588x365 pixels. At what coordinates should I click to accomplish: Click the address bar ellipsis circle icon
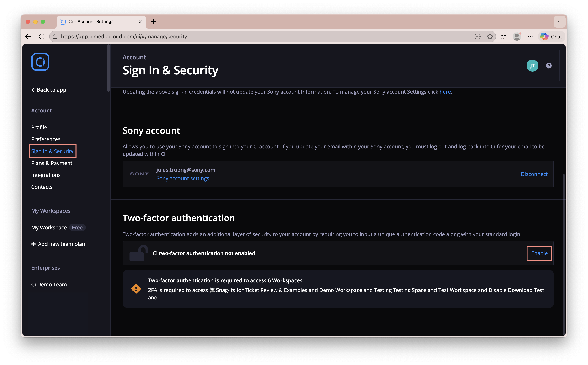477,36
